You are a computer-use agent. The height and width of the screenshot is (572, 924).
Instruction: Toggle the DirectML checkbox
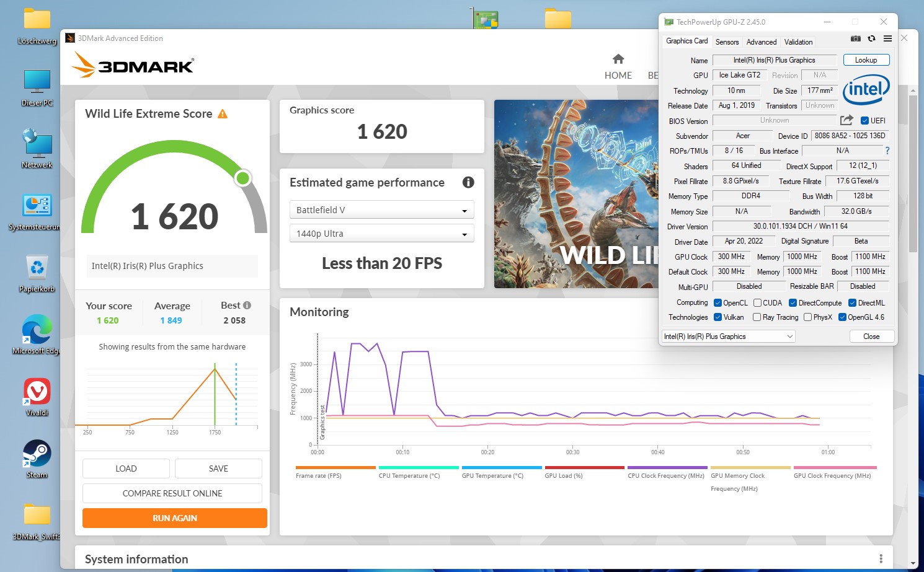click(x=852, y=303)
